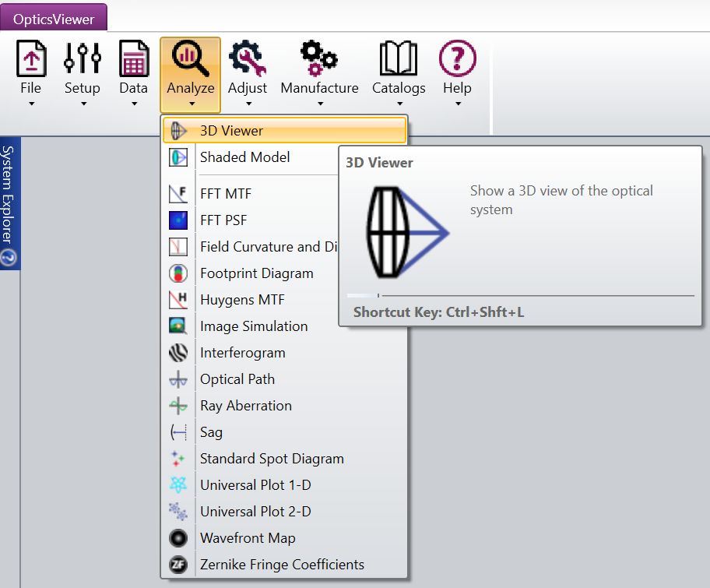Click the System Explorer help icon
Screen dimensions: 710x588
(9, 258)
